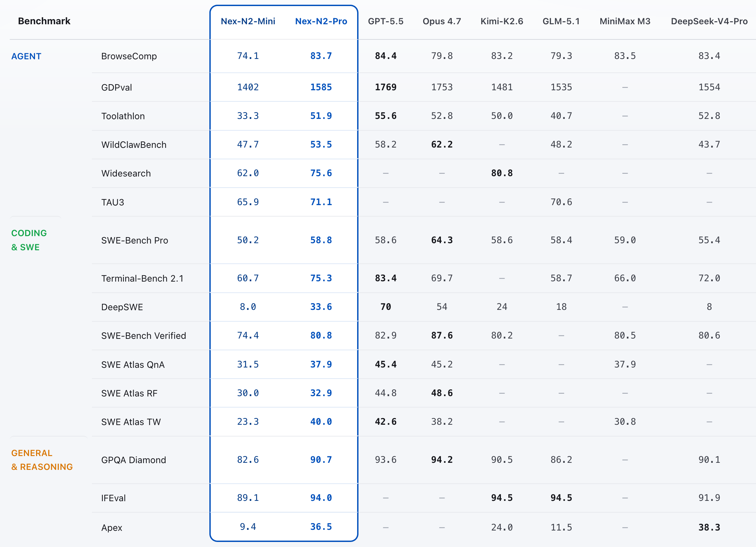Select DeepSWE score "33.6" for Nex-N2-Pro

tap(321, 307)
